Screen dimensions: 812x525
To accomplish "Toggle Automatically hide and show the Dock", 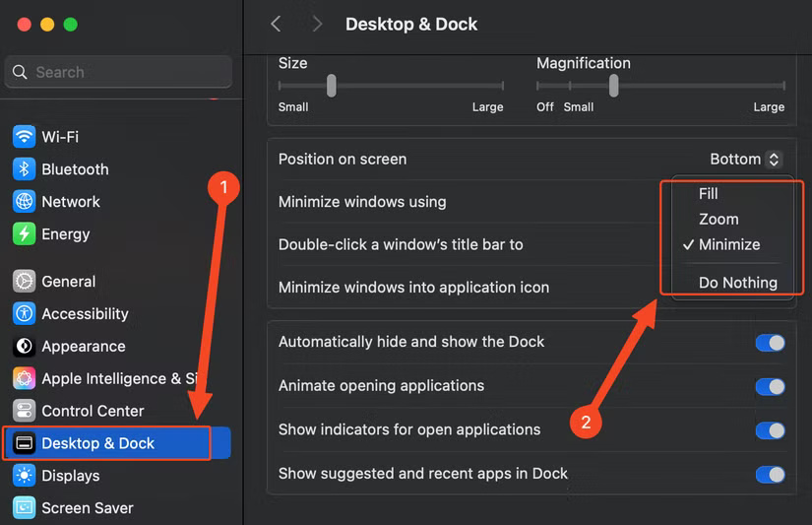I will click(x=770, y=343).
